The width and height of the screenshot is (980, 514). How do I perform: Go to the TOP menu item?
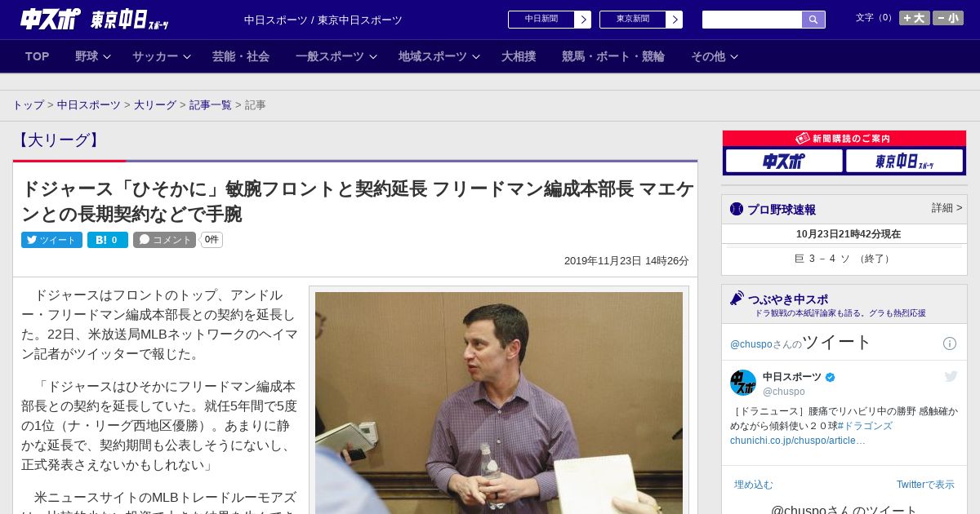38,56
